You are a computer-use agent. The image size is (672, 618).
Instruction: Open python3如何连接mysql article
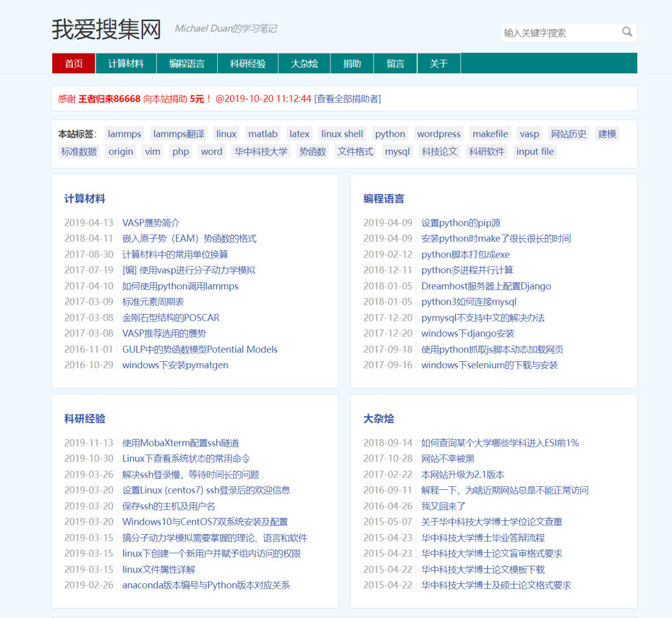click(469, 302)
